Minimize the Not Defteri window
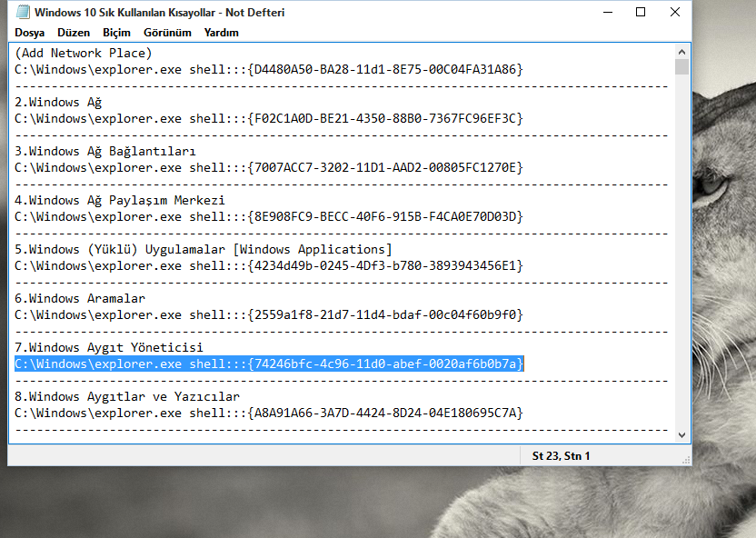 (608, 12)
